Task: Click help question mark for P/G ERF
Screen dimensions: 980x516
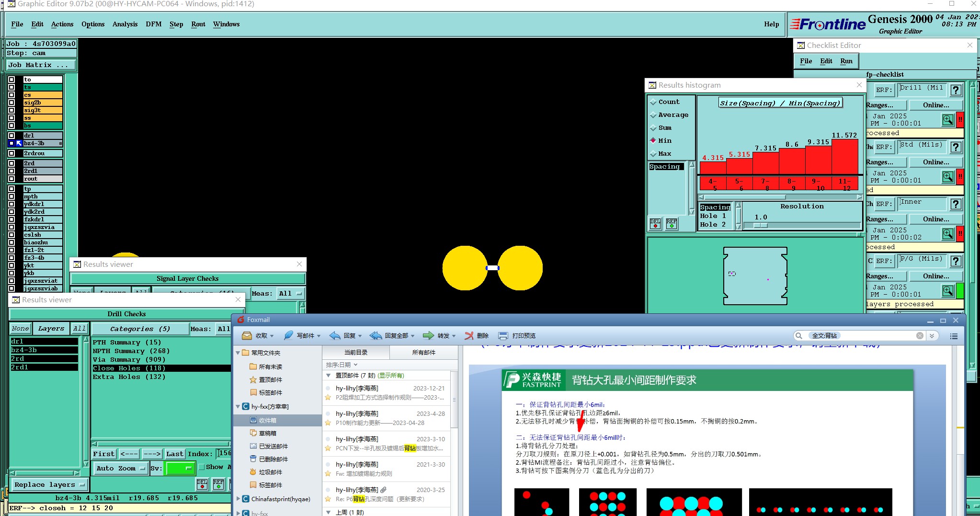Action: click(x=956, y=261)
